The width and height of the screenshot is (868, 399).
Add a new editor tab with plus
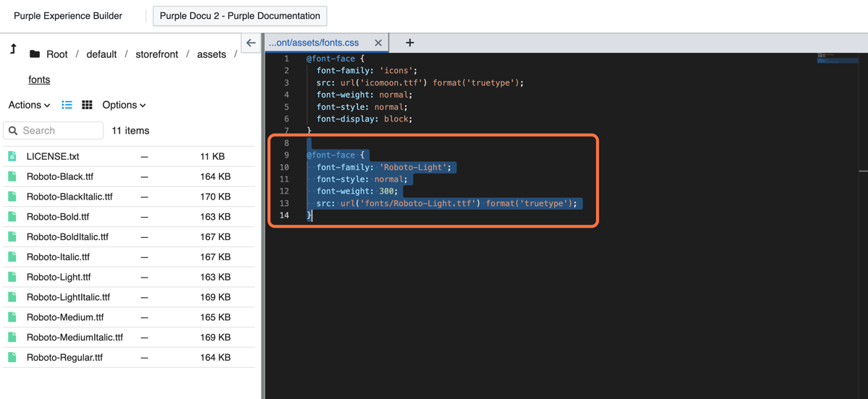pyautogui.click(x=409, y=43)
